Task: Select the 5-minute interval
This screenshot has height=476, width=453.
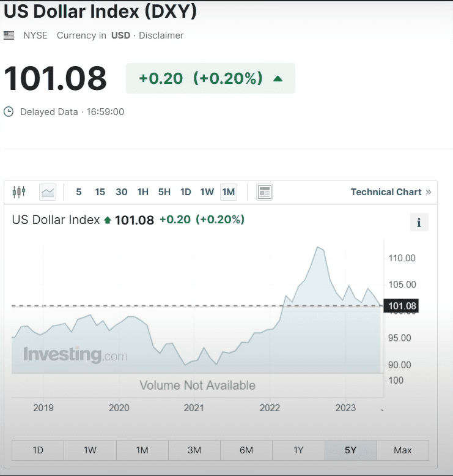Action: click(79, 192)
